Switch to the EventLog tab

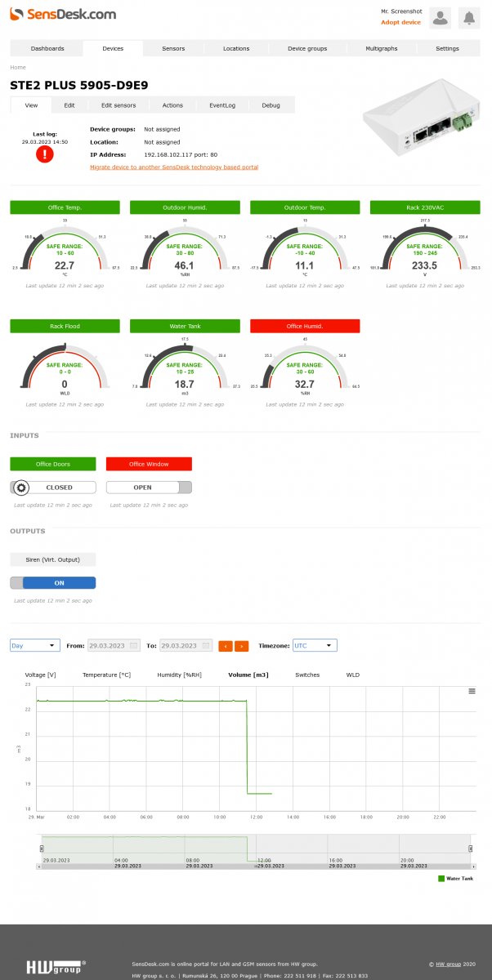tap(222, 105)
